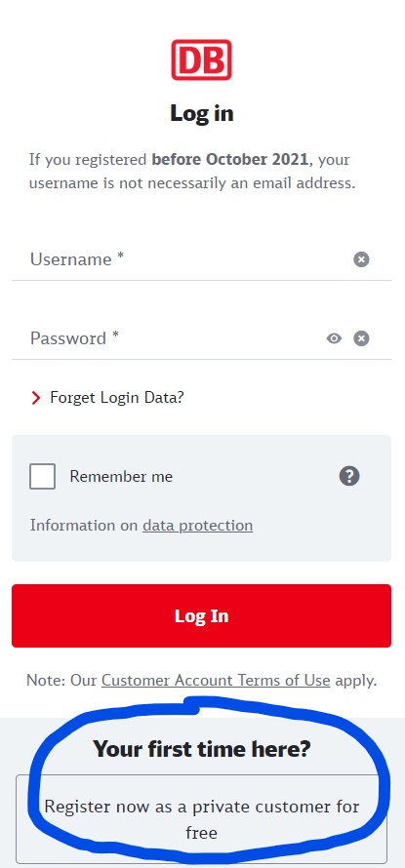Show password using the eye icon

click(x=334, y=338)
